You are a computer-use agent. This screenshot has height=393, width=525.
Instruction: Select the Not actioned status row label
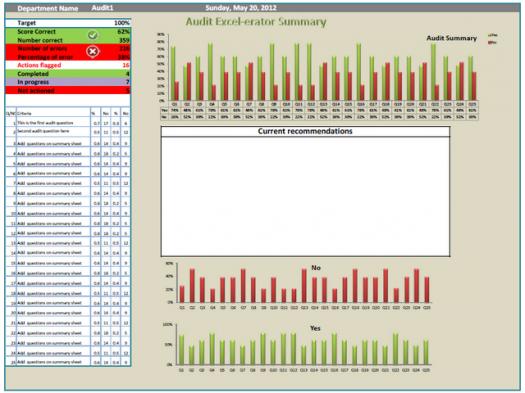pos(35,90)
